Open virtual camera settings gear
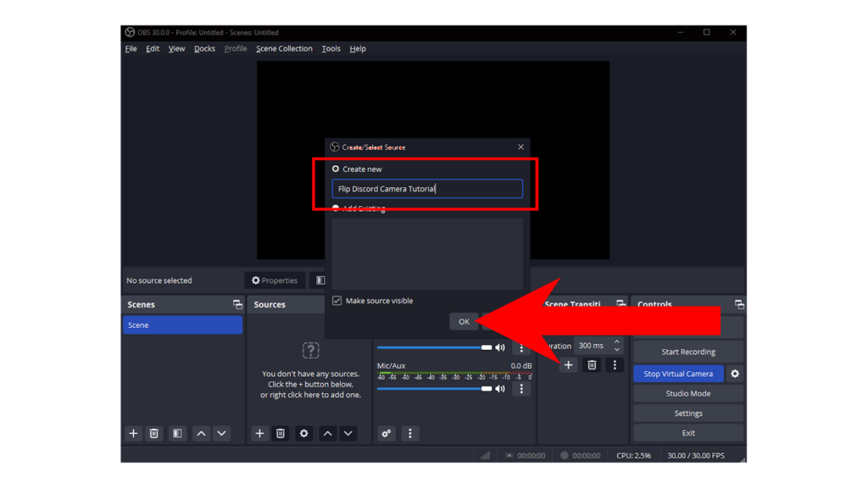The image size is (868, 488). (x=735, y=374)
